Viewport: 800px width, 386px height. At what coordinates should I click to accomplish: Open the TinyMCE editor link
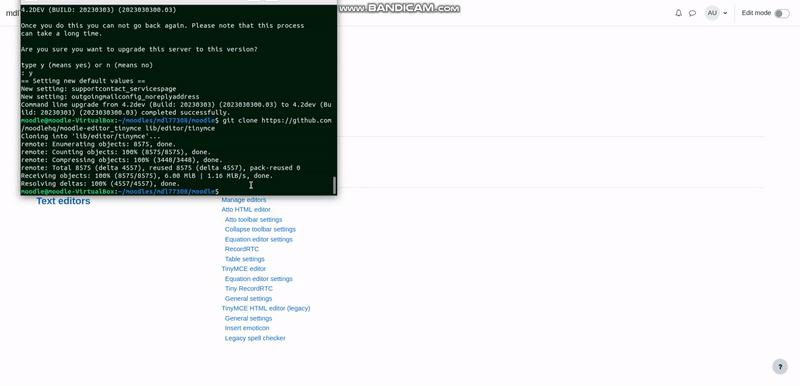point(243,269)
